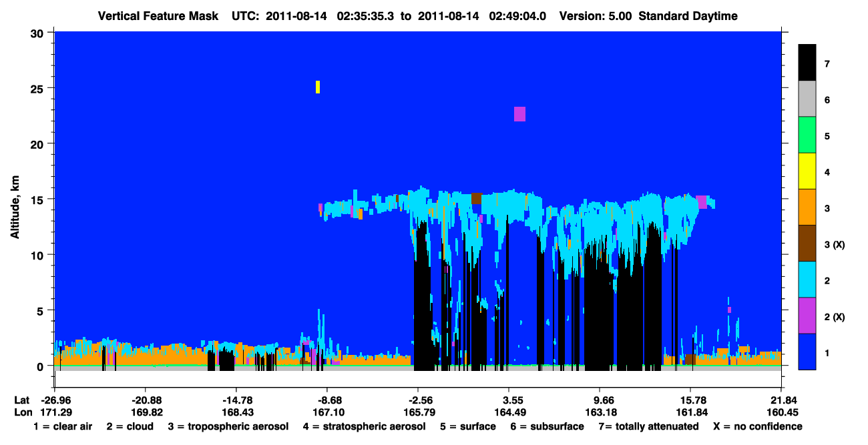
Task: Click the altitude axis tick label "0"
Action: tap(41, 366)
